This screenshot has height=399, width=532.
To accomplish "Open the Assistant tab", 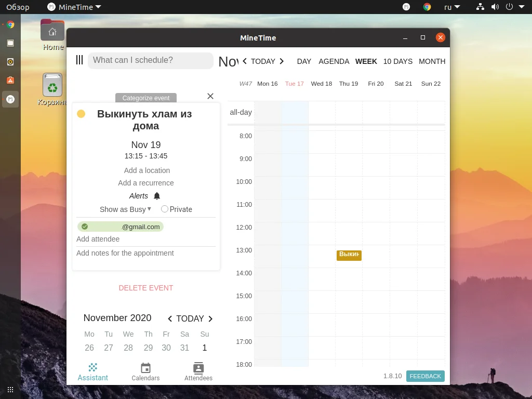I will pos(92,372).
